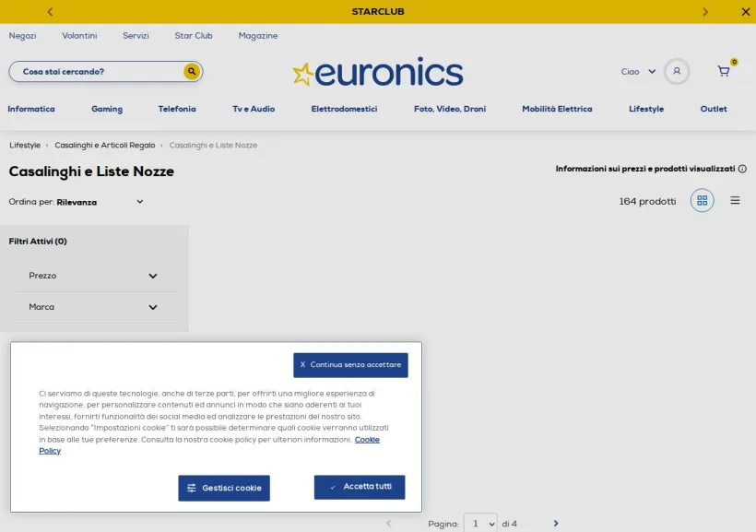756x532 pixels.
Task: Go to the next results page arrow
Action: click(x=556, y=524)
